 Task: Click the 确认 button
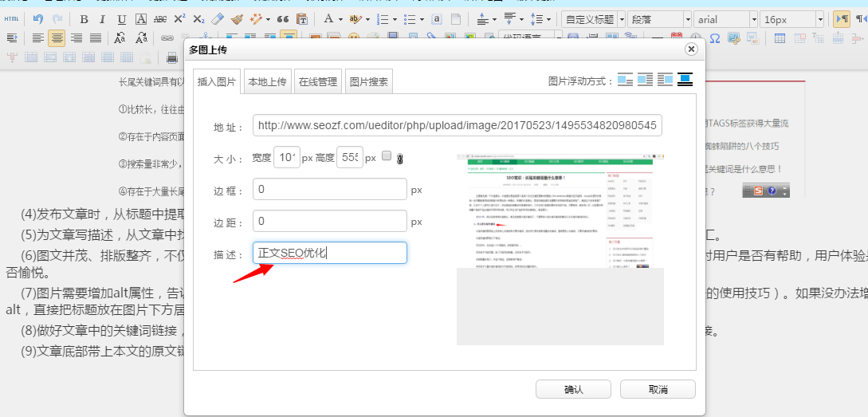[573, 389]
